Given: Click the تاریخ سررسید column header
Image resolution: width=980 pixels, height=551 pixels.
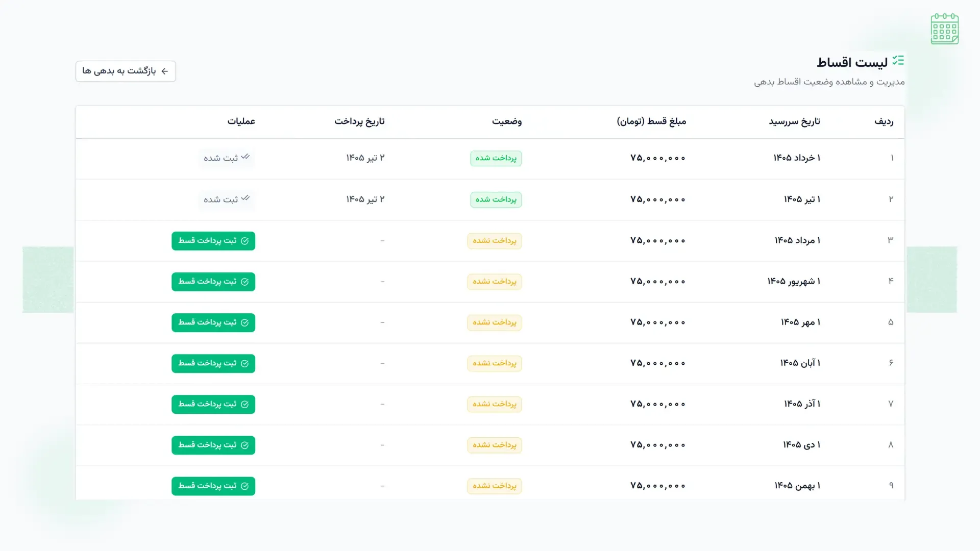Looking at the screenshot, I should pyautogui.click(x=794, y=121).
